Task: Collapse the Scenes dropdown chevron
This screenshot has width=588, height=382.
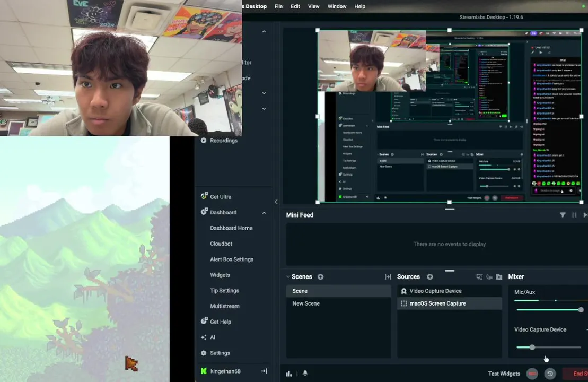Action: (288, 277)
